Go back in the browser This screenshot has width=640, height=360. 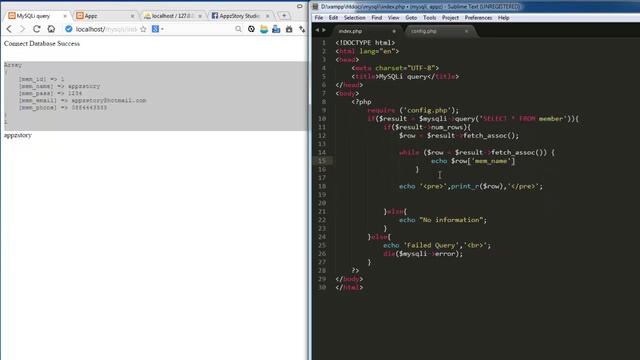9,29
